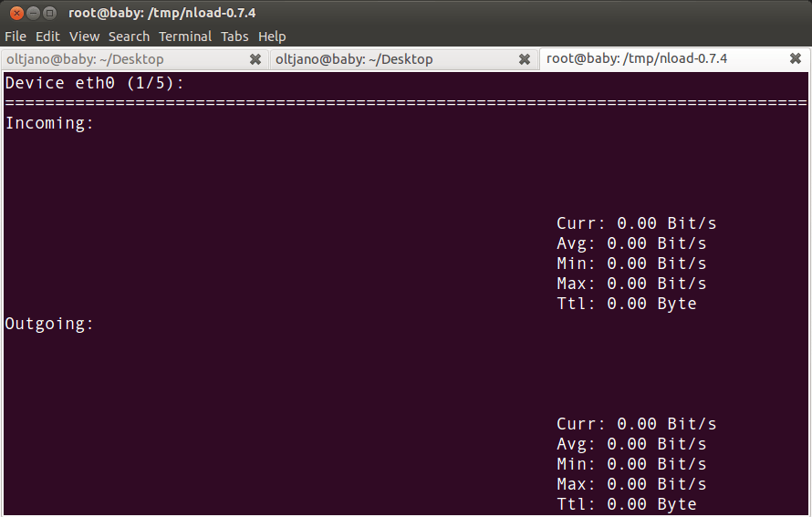Close the middle oltjano@baby: ~/Desktop tab

point(525,59)
